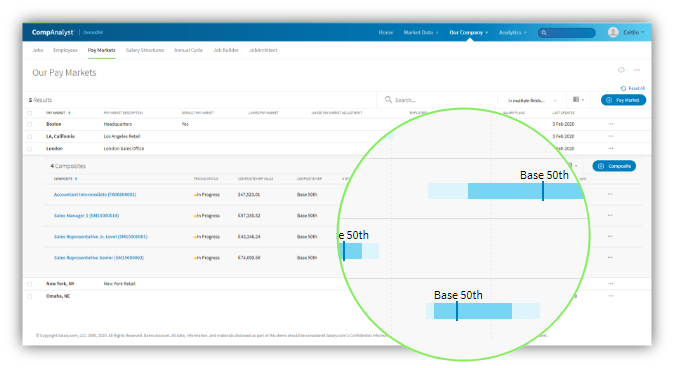The image size is (674, 368).
Task: Switch to the Employees tab
Action: [65, 50]
